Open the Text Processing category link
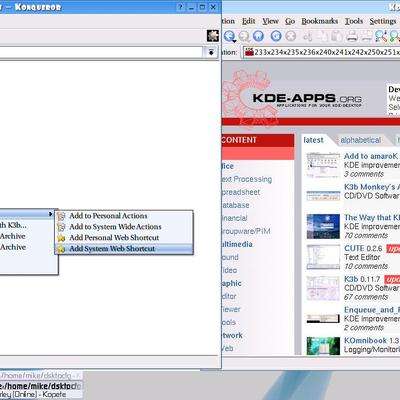The image size is (400, 400). (246, 179)
